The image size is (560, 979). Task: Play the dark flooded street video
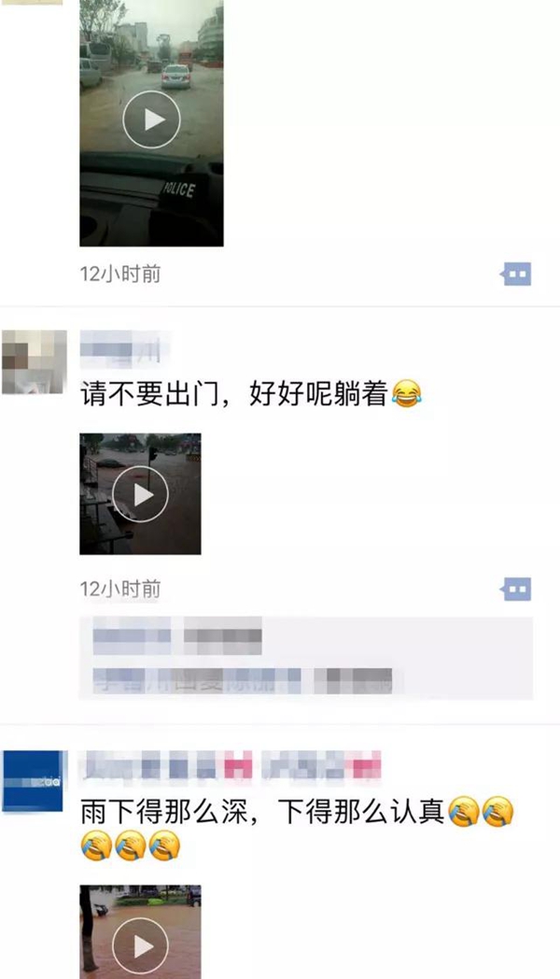click(140, 494)
